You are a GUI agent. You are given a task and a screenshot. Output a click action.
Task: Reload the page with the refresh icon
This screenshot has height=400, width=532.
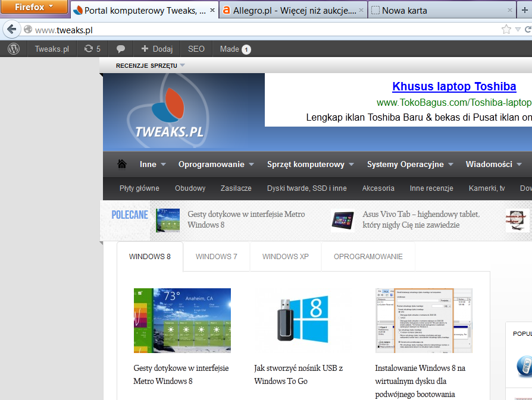[528, 30]
